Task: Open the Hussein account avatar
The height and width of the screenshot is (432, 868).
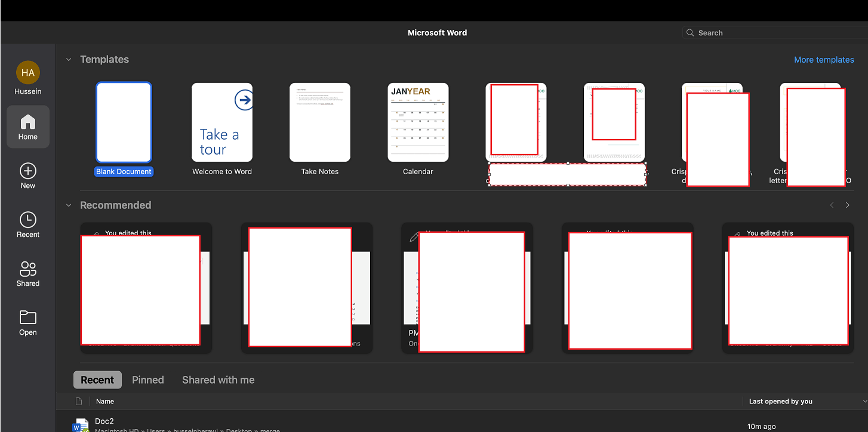Action: pyautogui.click(x=28, y=73)
